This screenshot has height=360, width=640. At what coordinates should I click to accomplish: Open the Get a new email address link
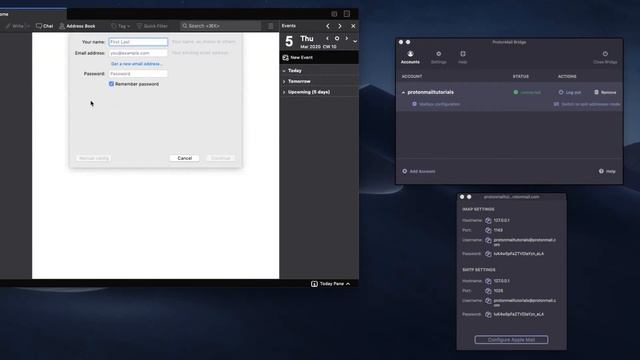coord(137,64)
